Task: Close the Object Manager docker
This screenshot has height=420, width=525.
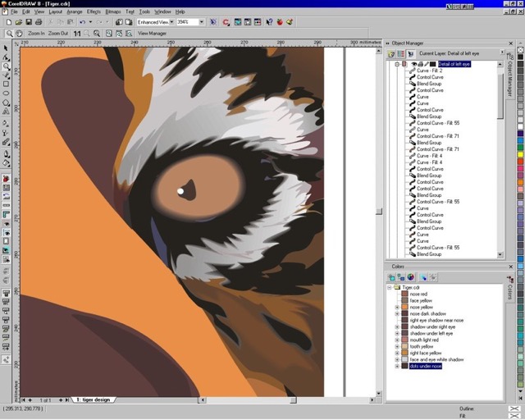Action: point(510,43)
